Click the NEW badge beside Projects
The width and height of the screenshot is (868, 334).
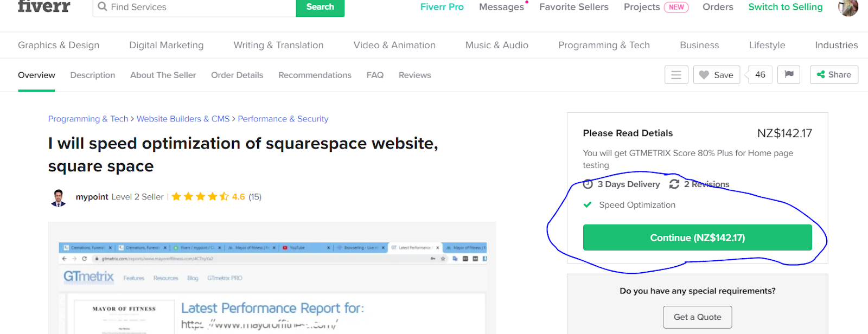click(676, 7)
